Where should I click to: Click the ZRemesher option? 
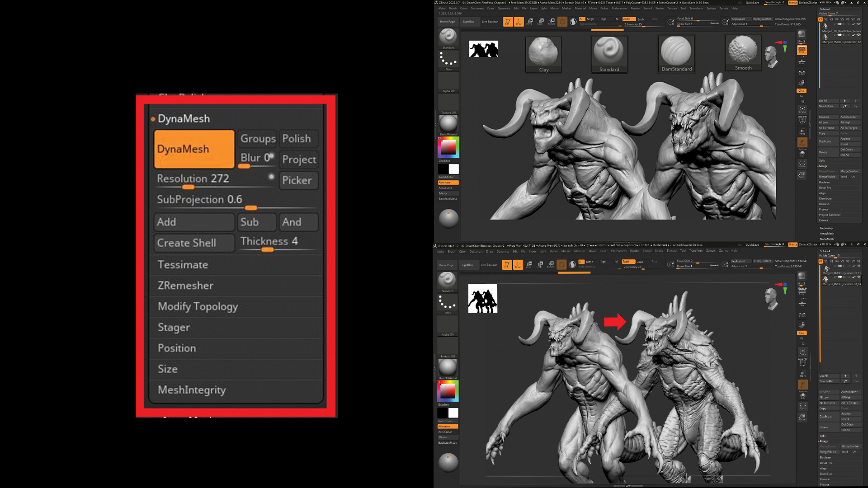[x=185, y=285]
